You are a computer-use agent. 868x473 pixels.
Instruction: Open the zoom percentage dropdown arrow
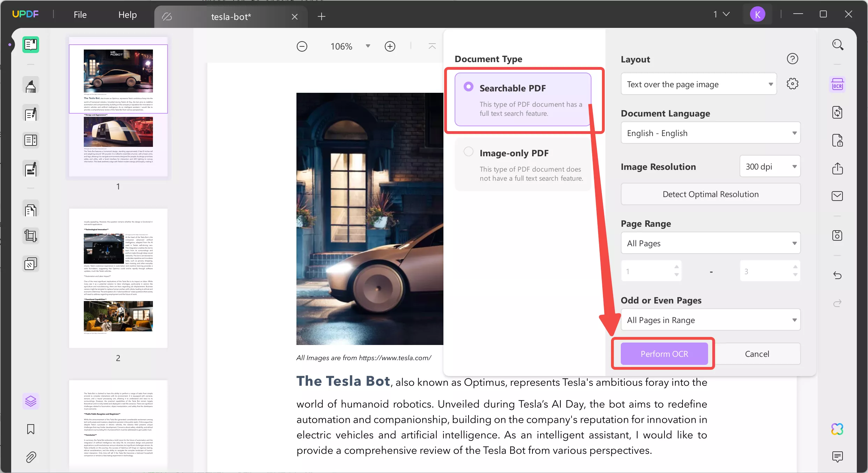(368, 46)
